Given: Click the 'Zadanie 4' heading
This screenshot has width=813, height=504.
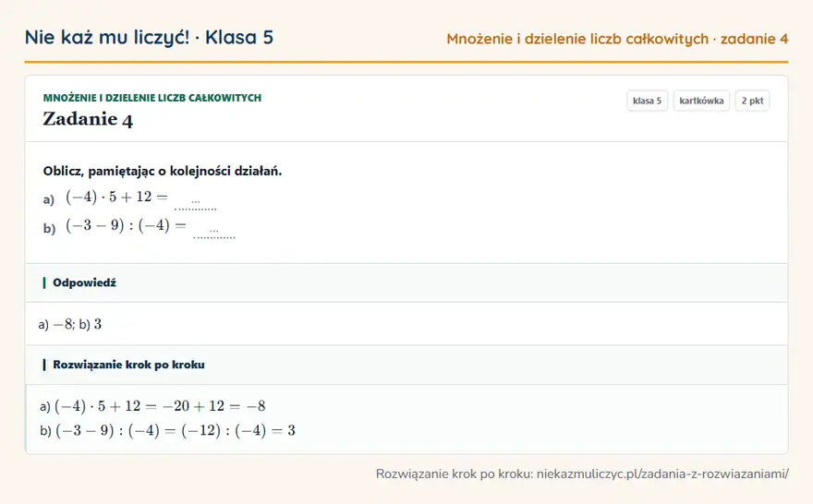Looking at the screenshot, I should 88,119.
